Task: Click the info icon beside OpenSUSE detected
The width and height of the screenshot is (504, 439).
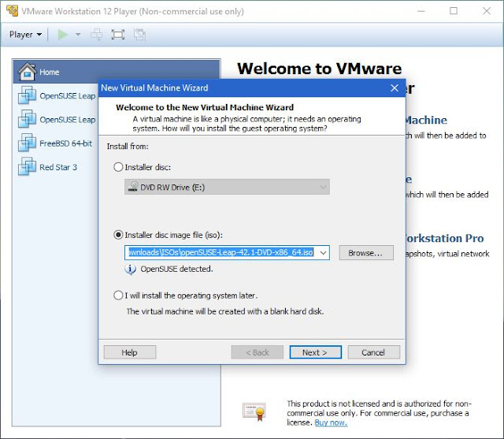Action: (130, 269)
